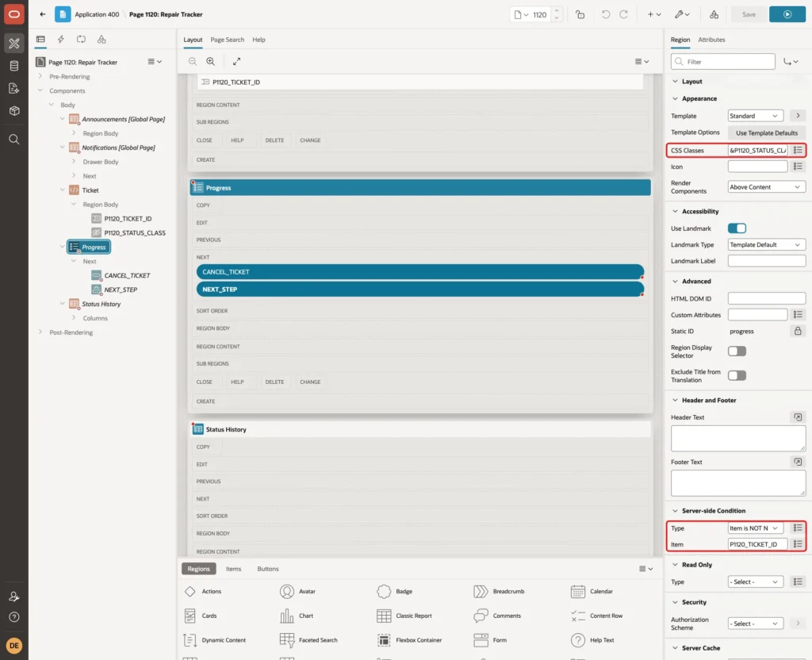Open Footer Text code editor icon
This screenshot has width=812, height=660.
tap(798, 462)
